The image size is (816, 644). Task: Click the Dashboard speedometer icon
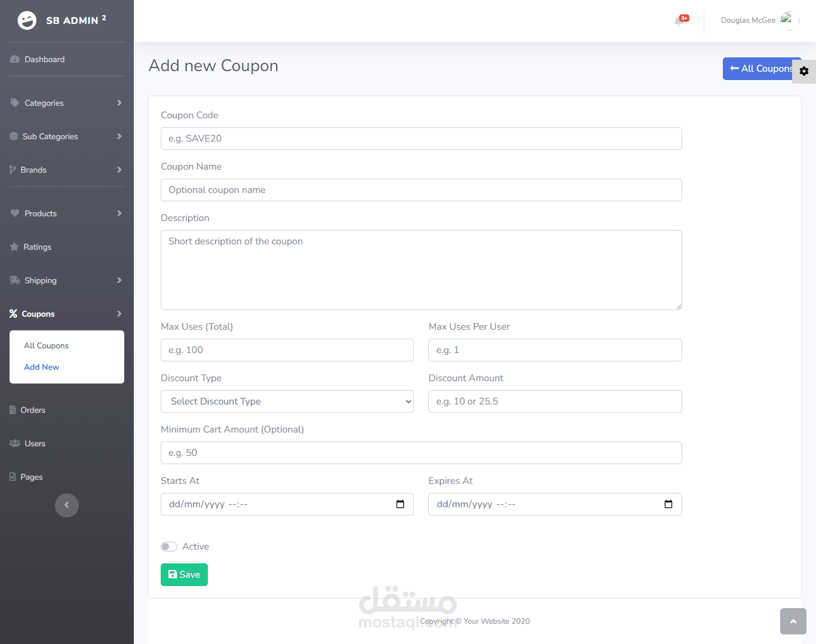(15, 59)
